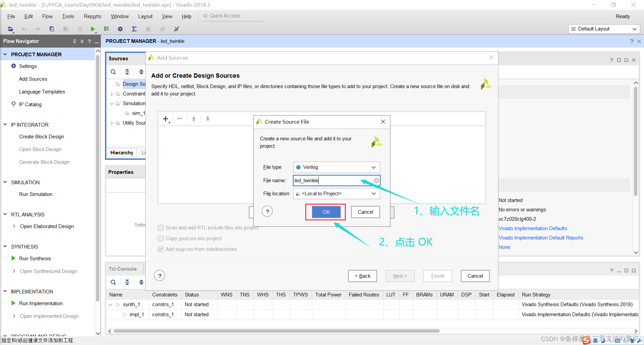Open Settings gear icon in toolbar
The height and width of the screenshot is (345, 644).
coord(120,29)
